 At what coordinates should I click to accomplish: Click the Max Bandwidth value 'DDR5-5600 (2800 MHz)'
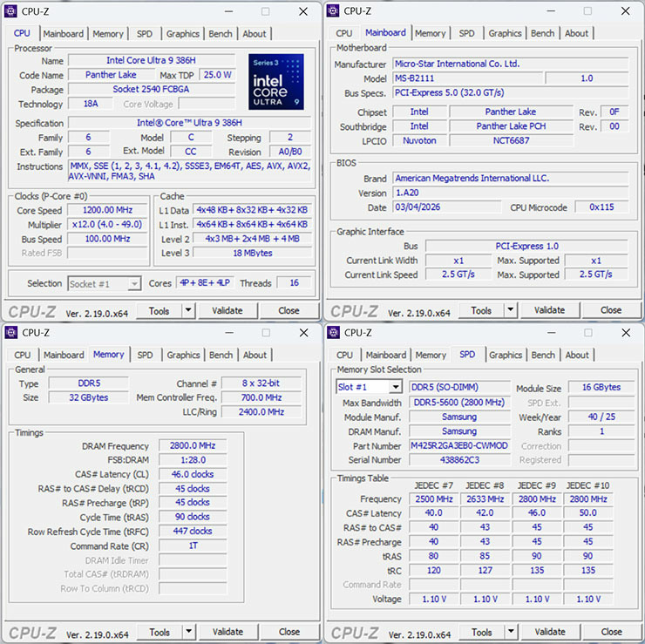tap(459, 403)
